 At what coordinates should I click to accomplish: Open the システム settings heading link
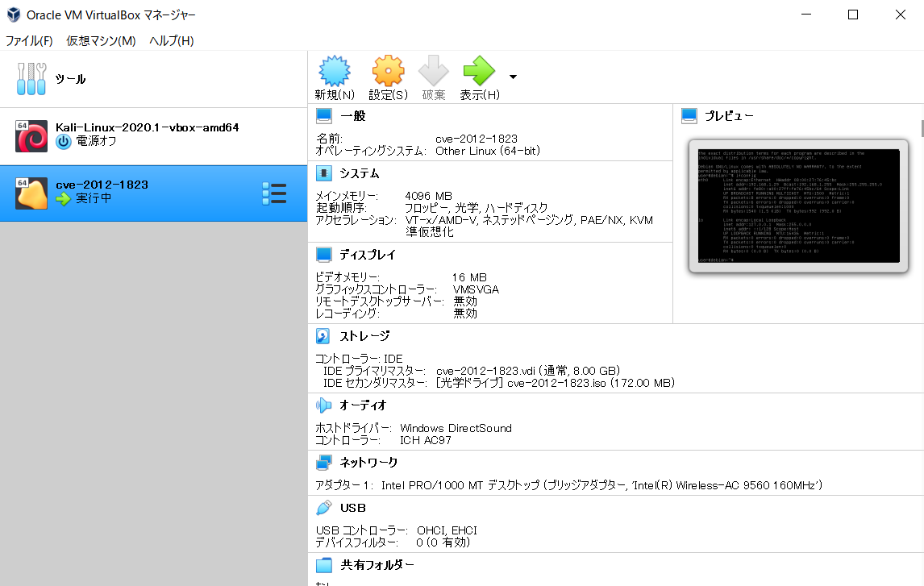click(359, 173)
